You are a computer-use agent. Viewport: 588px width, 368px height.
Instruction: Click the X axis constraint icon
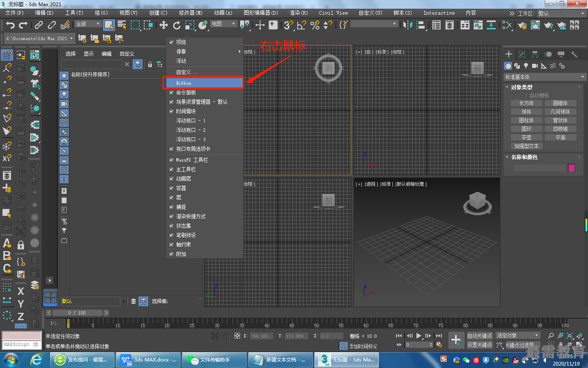click(x=21, y=291)
